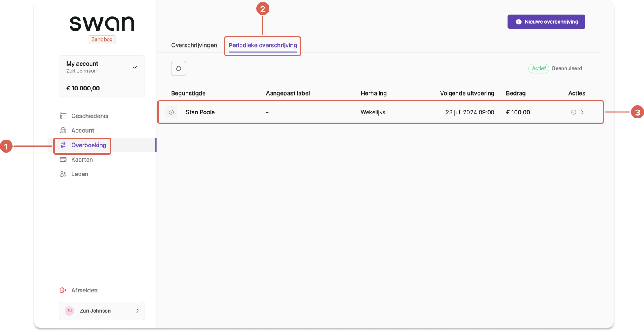644x331 pixels.
Task: Click the Bedrag column header
Action: 515,93
